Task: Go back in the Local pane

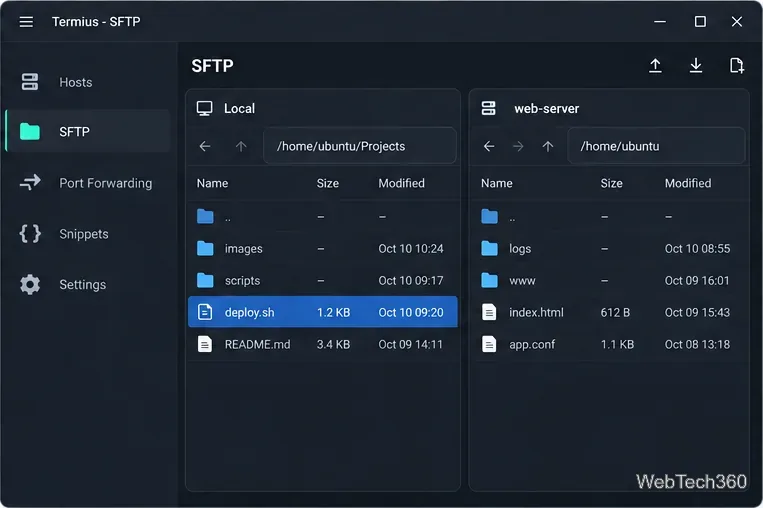Action: [205, 146]
